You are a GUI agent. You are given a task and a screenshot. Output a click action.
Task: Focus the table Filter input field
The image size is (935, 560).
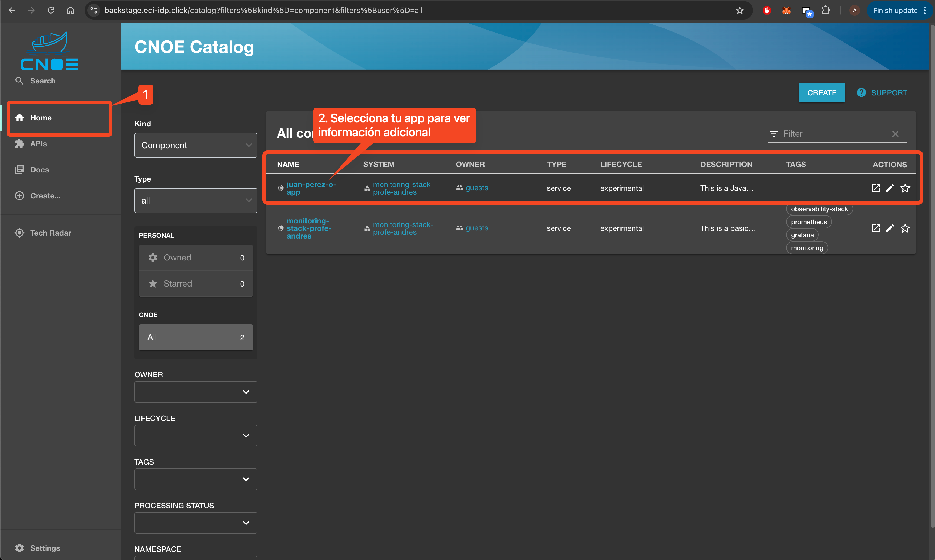click(834, 134)
